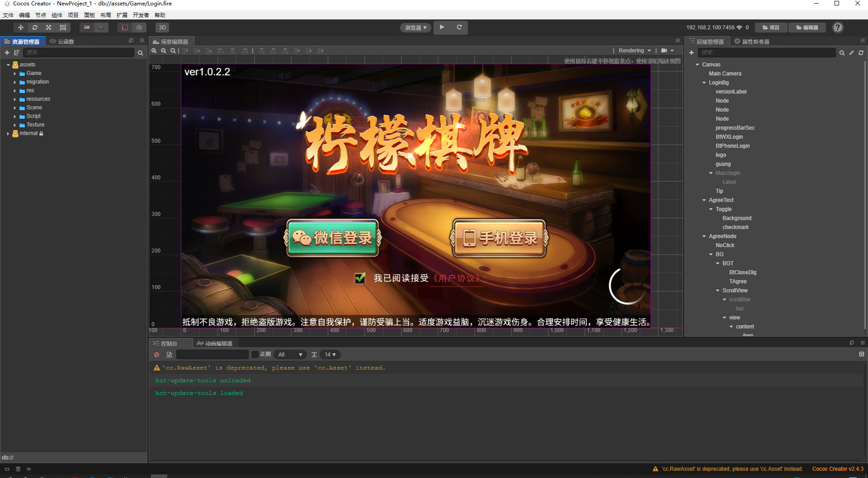Select the 控制台 console tab

pos(165,343)
